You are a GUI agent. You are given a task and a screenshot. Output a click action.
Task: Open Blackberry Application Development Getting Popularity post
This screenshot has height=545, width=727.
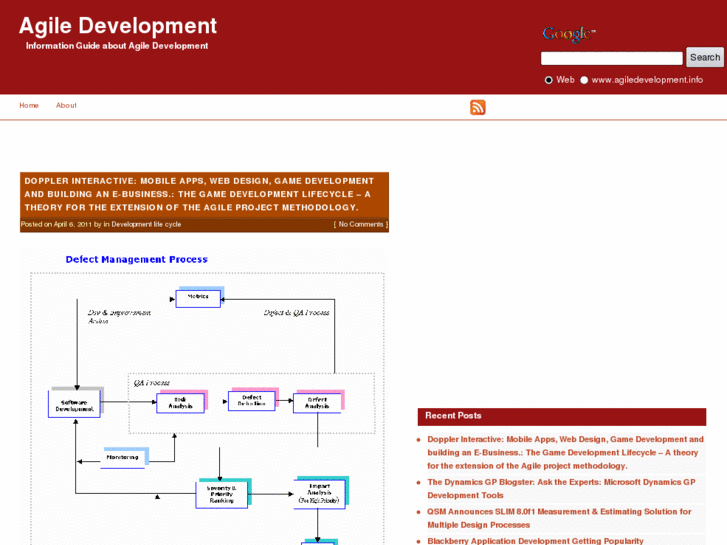pos(535,541)
